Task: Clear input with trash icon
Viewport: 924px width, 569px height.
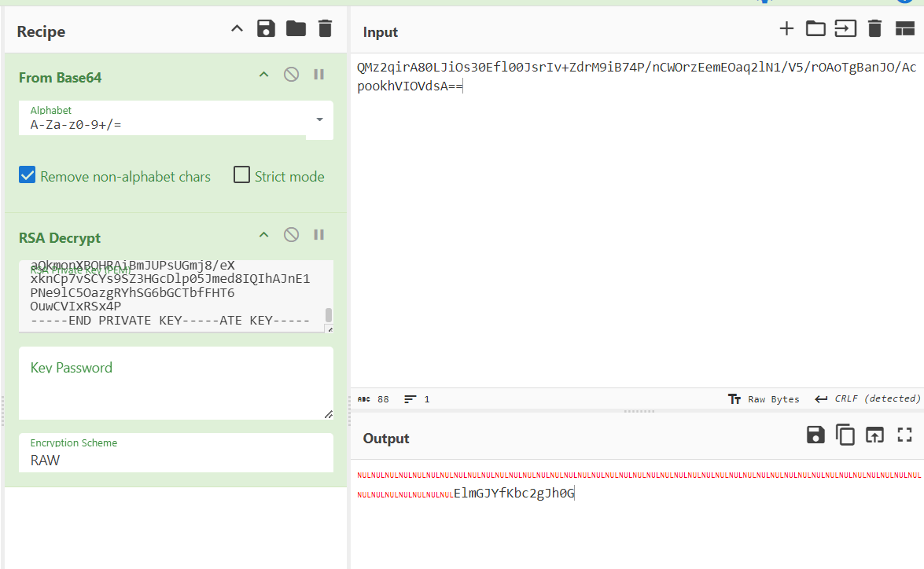Action: [x=875, y=28]
